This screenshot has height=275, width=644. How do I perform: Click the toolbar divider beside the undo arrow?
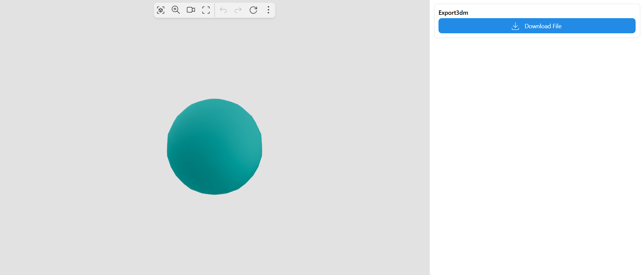click(x=215, y=10)
